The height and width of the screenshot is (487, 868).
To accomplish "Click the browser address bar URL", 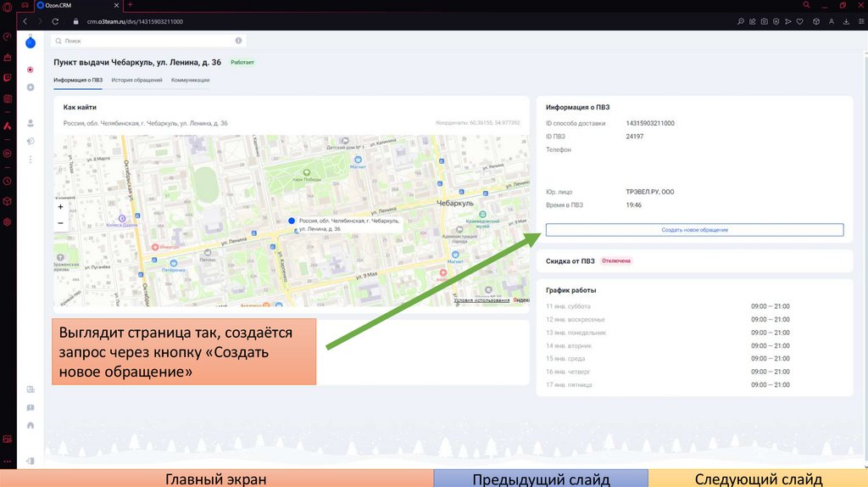I will [135, 21].
